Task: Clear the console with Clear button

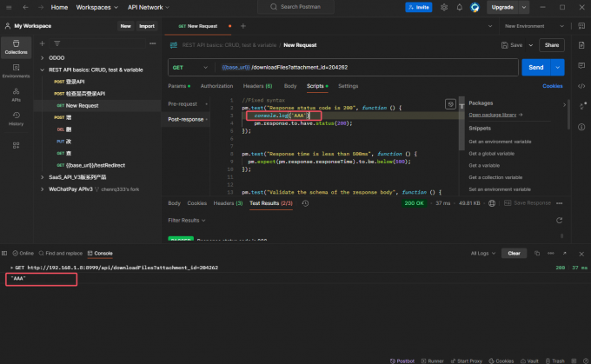Action: (514, 253)
